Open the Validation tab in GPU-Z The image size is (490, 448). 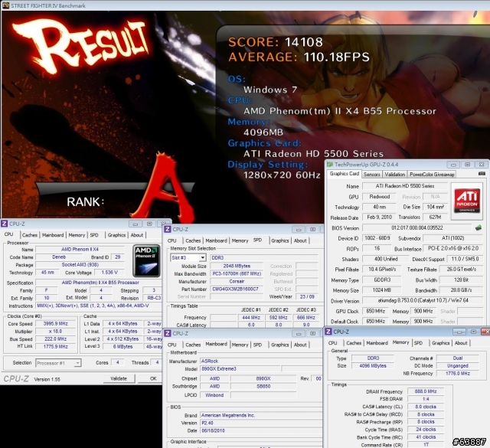point(395,175)
